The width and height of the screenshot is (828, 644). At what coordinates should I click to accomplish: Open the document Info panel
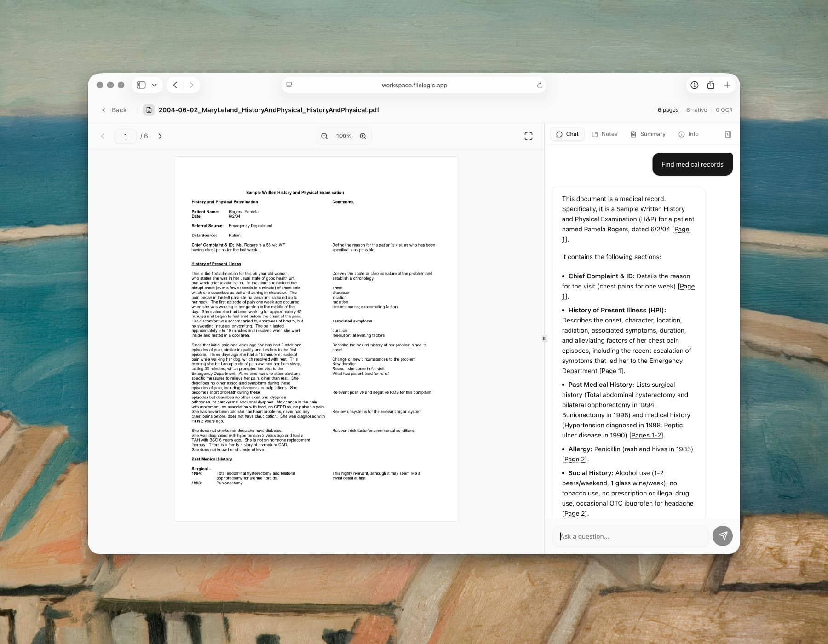[x=689, y=134]
